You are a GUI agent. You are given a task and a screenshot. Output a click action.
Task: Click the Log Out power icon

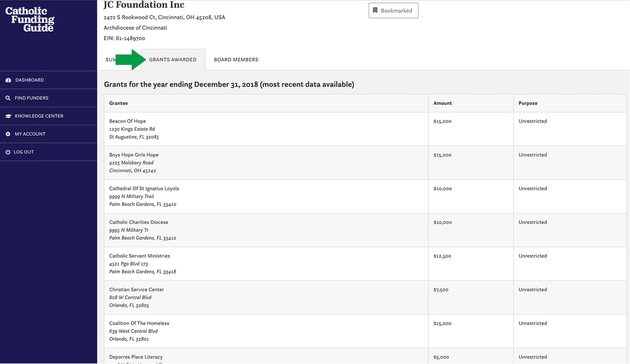point(8,152)
